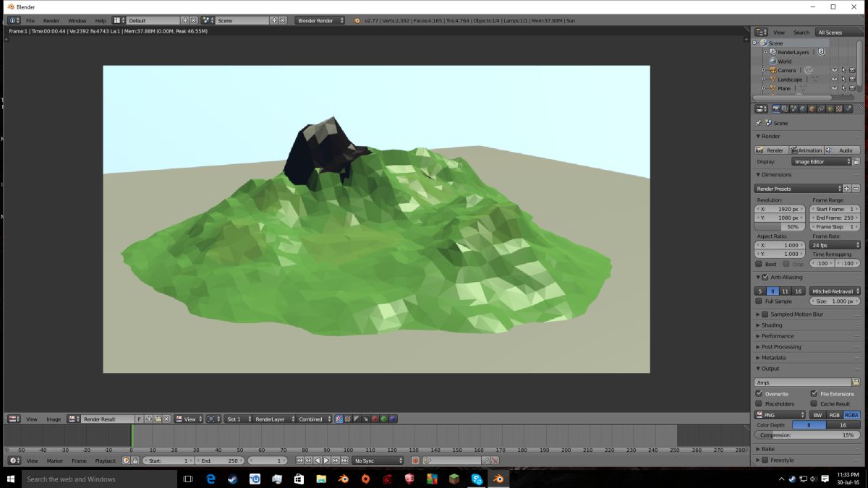Image resolution: width=868 pixels, height=488 pixels.
Task: Open the Window menu
Action: coord(77,20)
